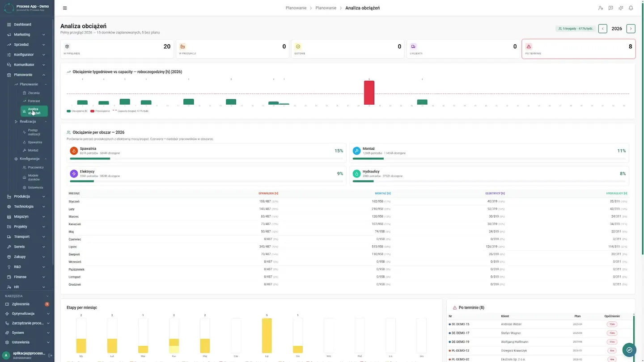644x362 pixels.
Task: Expand the Marketing menu
Action: click(27, 34)
